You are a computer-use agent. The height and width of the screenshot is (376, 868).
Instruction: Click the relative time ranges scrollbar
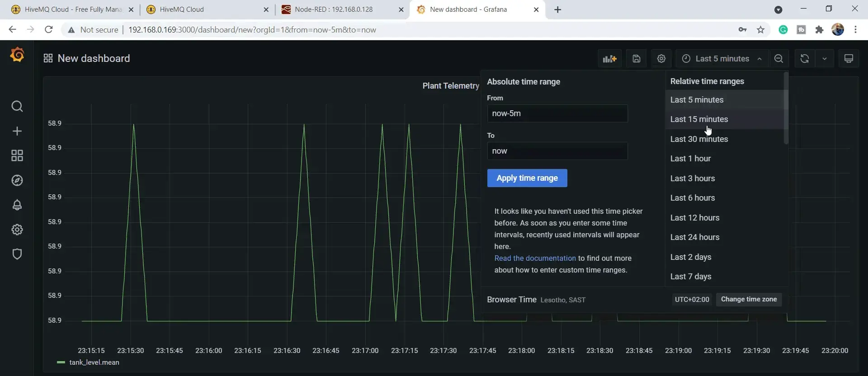pyautogui.click(x=786, y=108)
